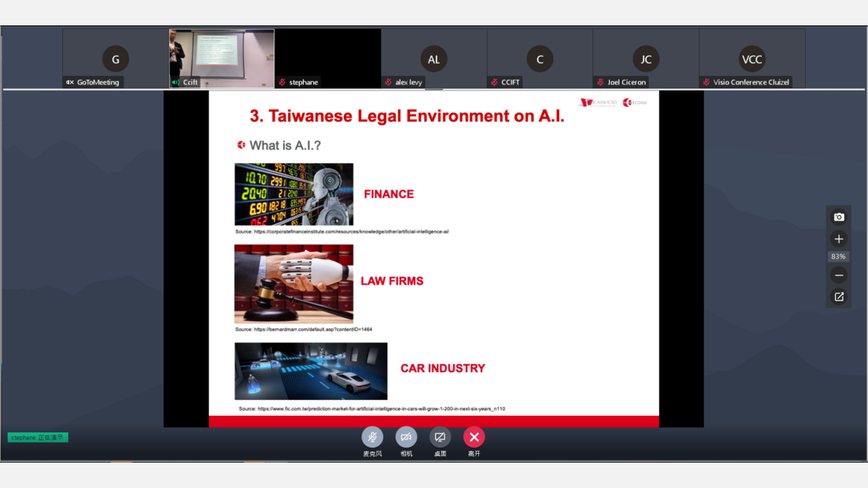The image size is (868, 488).
Task: Click the stephane presenting status label
Action: point(38,437)
